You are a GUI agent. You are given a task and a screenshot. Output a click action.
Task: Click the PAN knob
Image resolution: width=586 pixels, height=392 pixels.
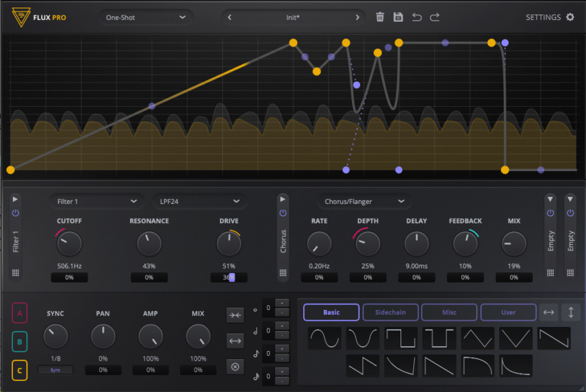103,337
